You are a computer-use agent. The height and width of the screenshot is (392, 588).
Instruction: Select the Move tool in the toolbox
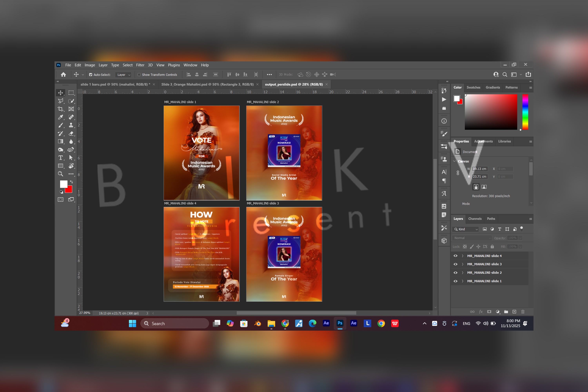(x=61, y=93)
